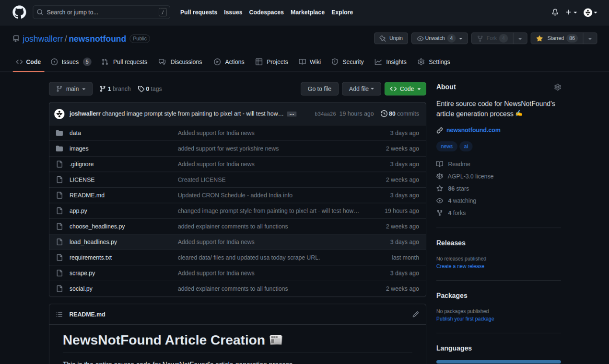Open the notifications bell
Viewport: 609px width, 364px height.
[555, 12]
